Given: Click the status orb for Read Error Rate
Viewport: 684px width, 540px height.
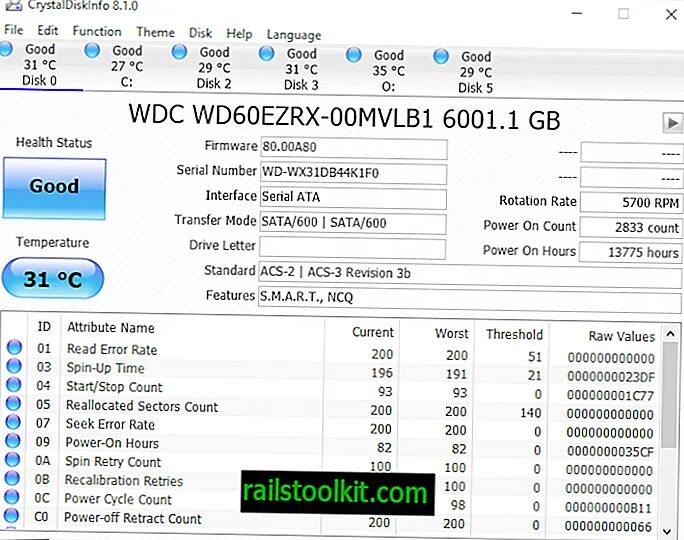Looking at the screenshot, I should point(14,347).
